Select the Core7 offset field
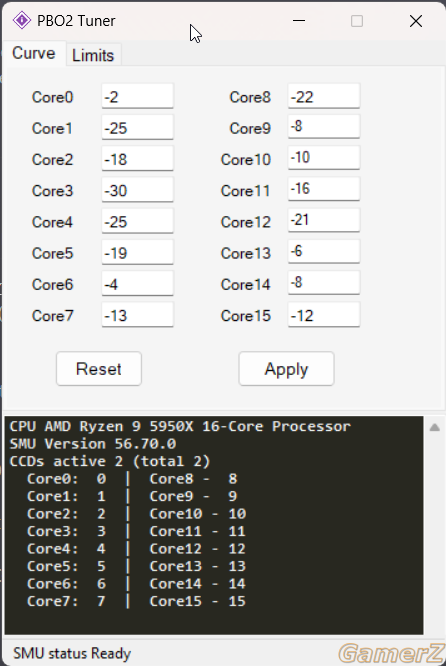Image resolution: width=446 pixels, height=666 pixels. [137, 315]
